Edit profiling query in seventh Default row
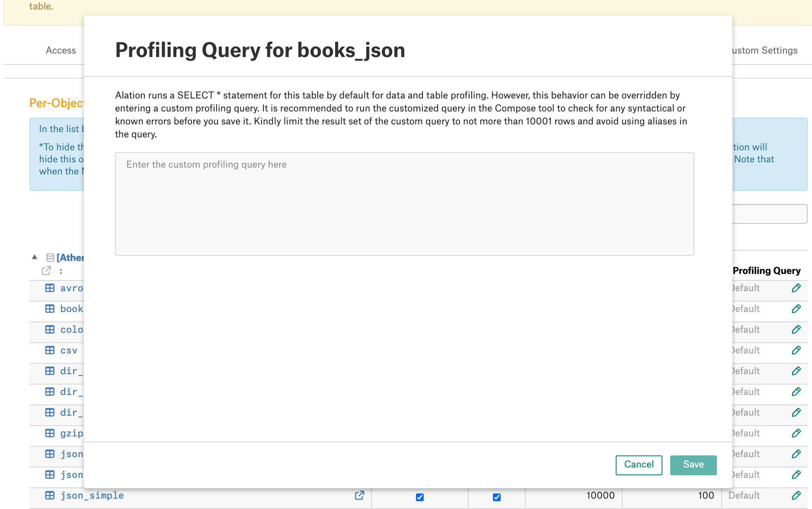 coord(796,413)
